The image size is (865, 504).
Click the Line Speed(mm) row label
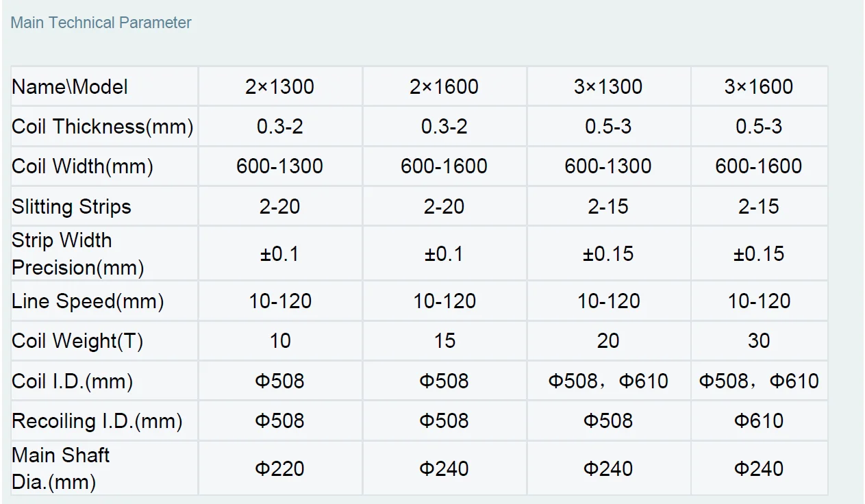(88, 301)
